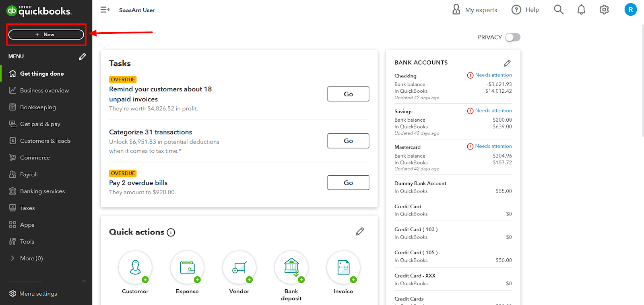Image resolution: width=644 pixels, height=305 pixels.
Task: Click the SaasAnt User company name
Action: 137,10
